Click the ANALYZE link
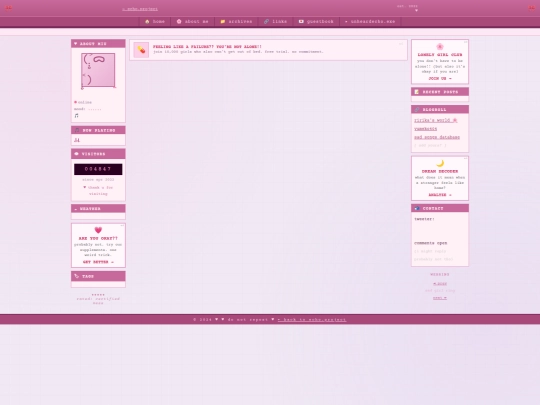The width and height of the screenshot is (540, 405). tap(440, 195)
